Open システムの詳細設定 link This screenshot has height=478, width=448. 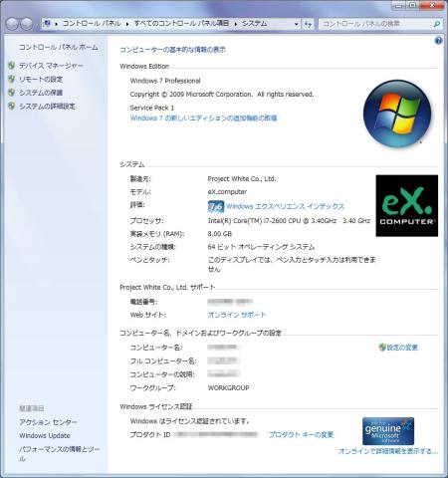click(x=47, y=107)
